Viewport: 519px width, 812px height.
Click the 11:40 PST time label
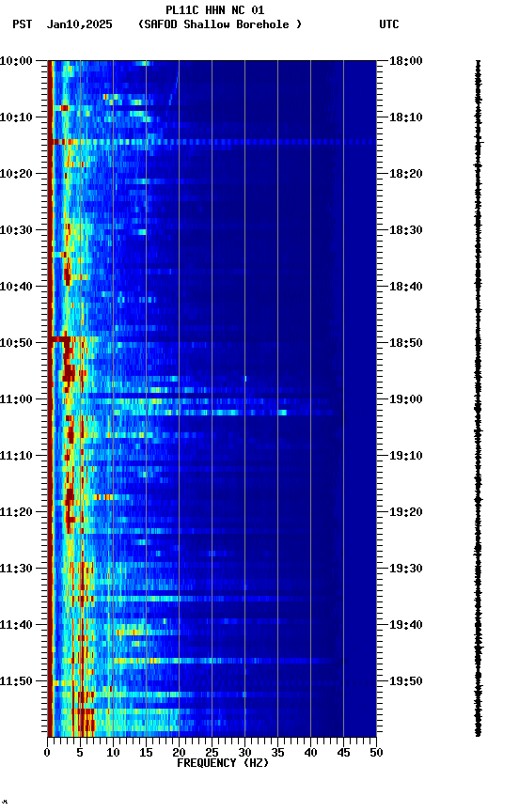[16, 626]
